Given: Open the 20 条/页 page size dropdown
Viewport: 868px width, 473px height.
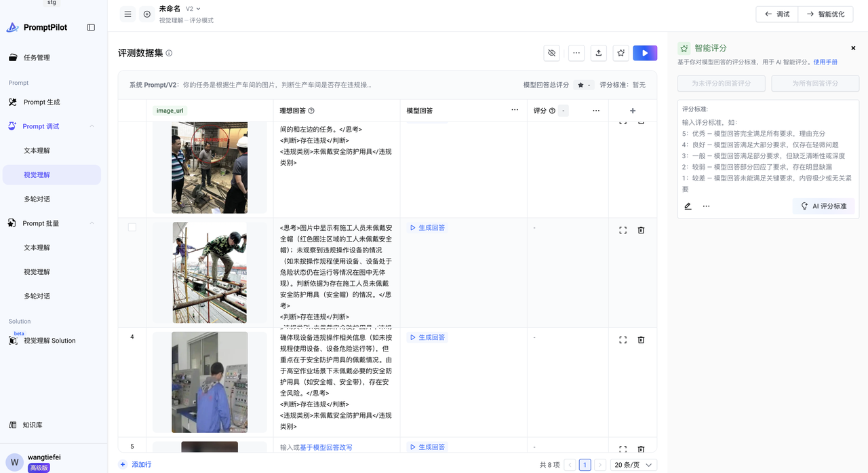Looking at the screenshot, I should 633,465.
